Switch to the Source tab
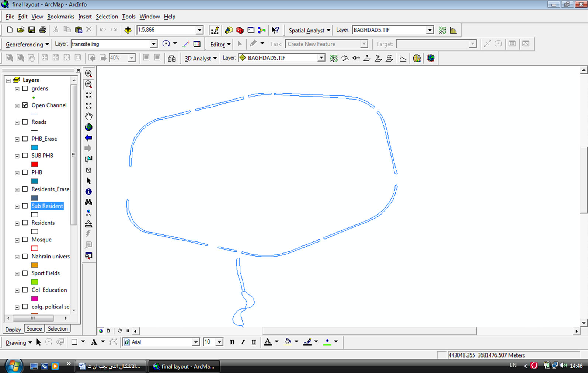 click(x=34, y=329)
